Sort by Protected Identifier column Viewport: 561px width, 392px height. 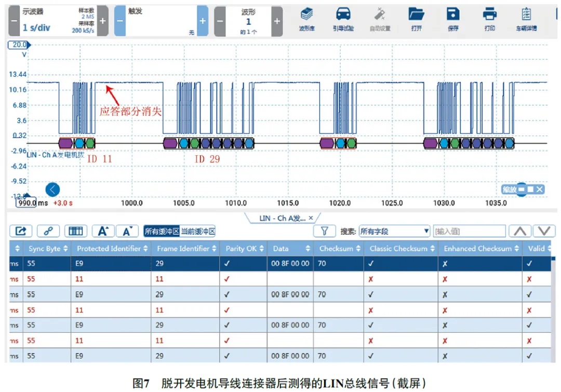point(111,248)
